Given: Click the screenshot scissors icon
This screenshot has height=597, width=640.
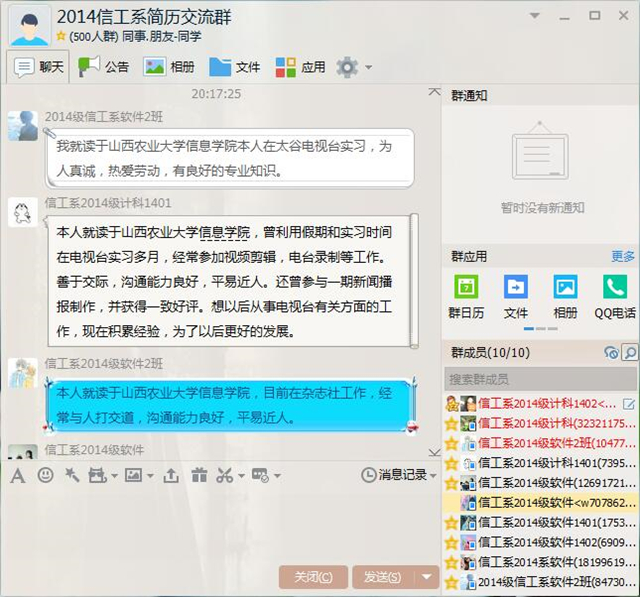Looking at the screenshot, I should (225, 475).
